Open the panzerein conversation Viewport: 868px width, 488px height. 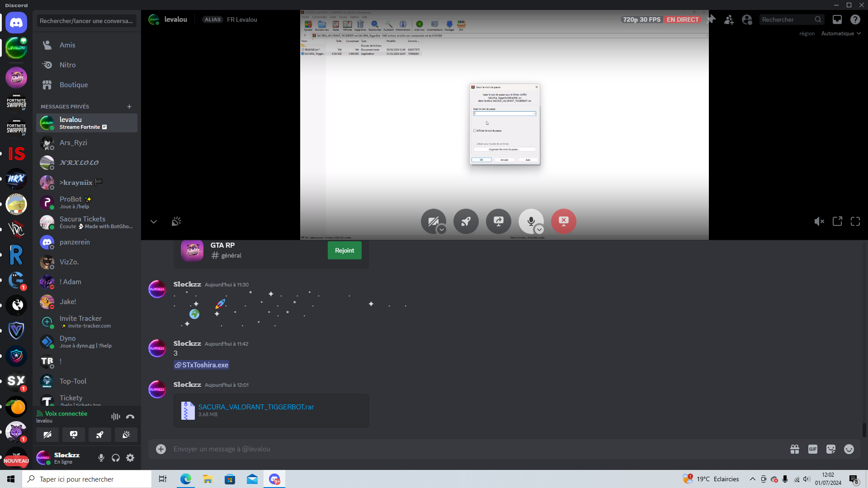87,242
